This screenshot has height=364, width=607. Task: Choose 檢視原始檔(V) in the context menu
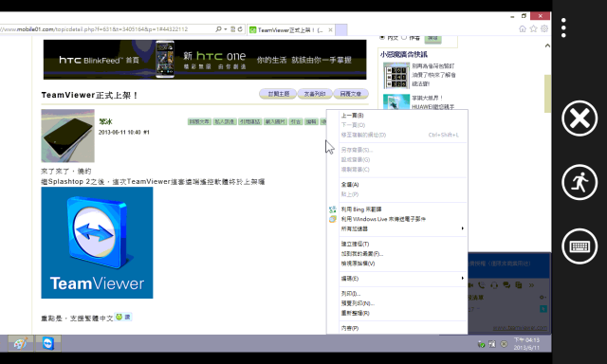click(397, 264)
